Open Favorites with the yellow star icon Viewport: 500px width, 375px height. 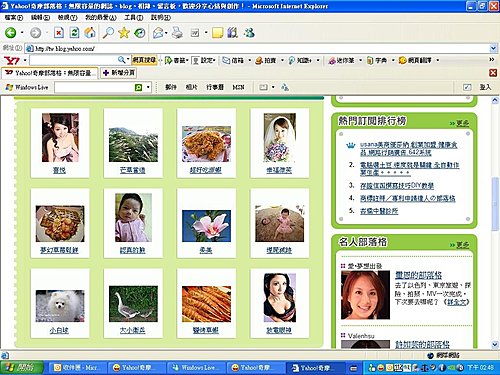[124, 33]
